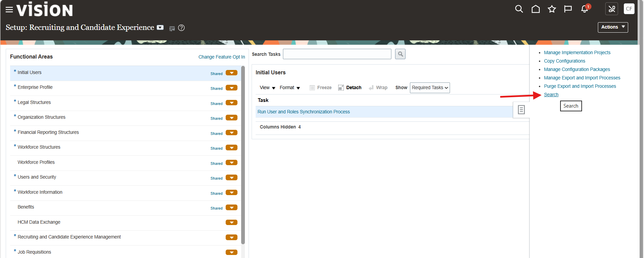
Task: Open the Format menu
Action: click(290, 88)
